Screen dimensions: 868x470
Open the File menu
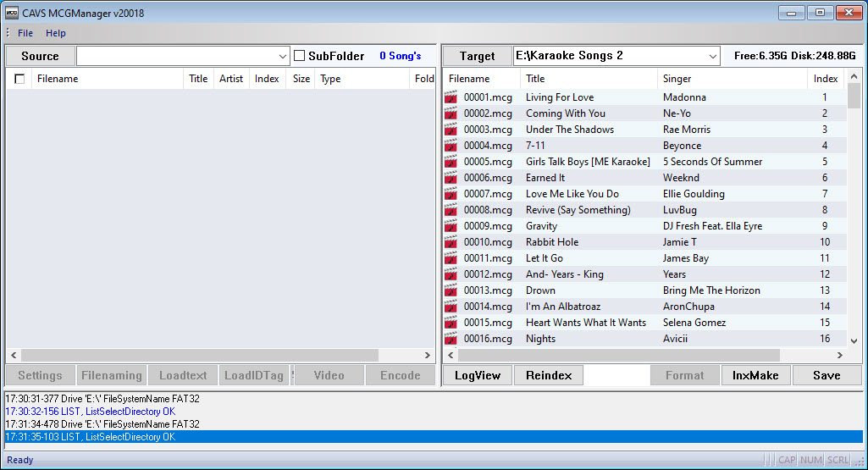25,33
